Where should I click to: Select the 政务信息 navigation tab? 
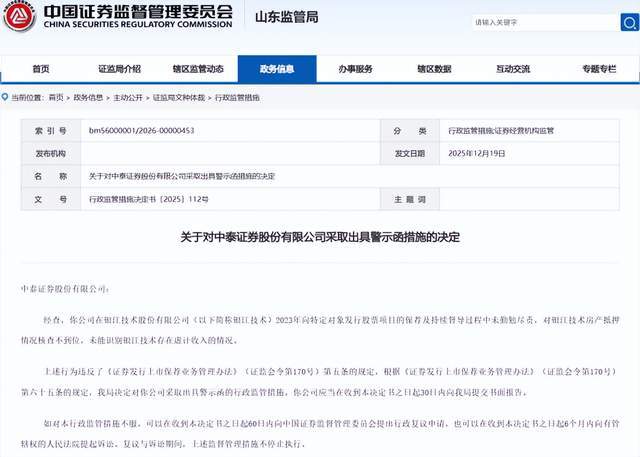pyautogui.click(x=277, y=69)
